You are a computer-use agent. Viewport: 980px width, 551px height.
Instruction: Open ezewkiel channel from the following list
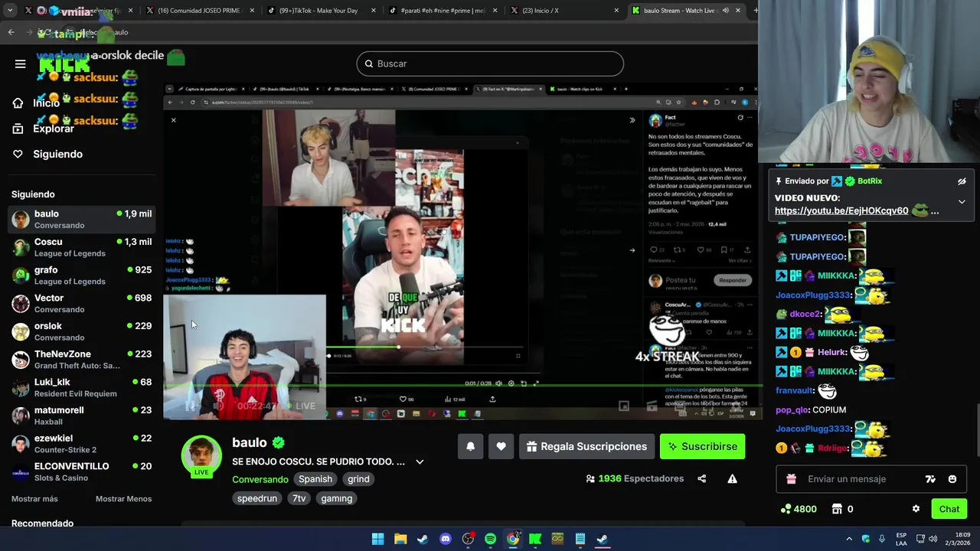82,444
